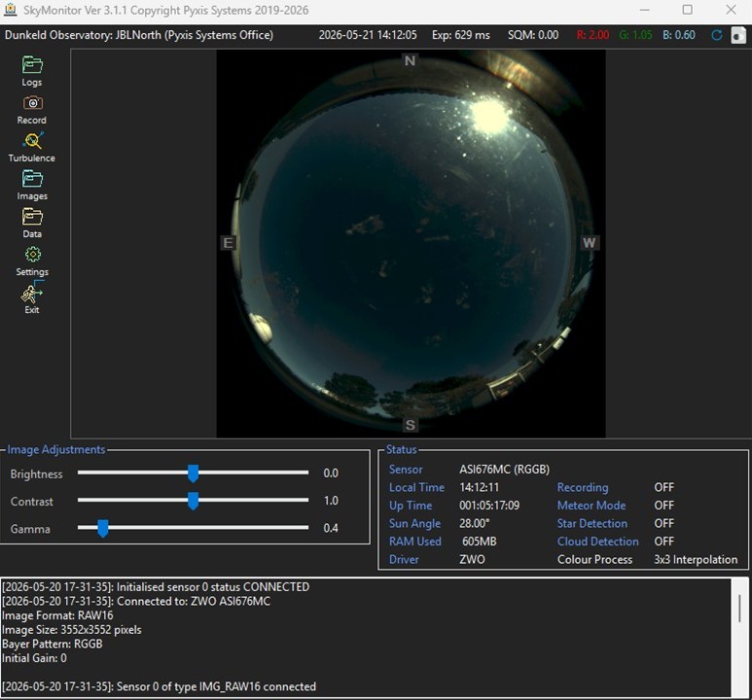Viewport: 752px width, 700px height.
Task: Click the timestamp 2026-05-21 14:12:05
Action: coord(368,35)
